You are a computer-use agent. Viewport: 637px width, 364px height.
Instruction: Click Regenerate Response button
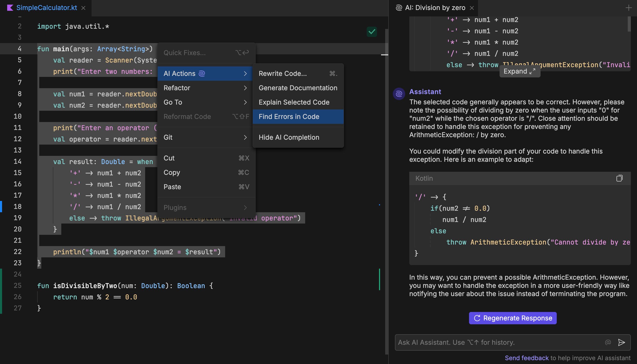pyautogui.click(x=513, y=318)
